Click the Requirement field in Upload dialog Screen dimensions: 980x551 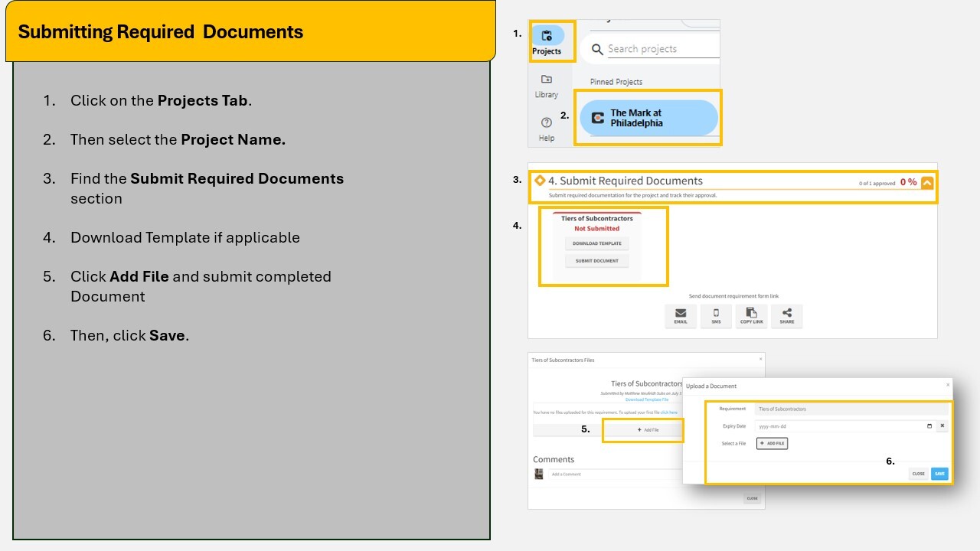coord(851,409)
